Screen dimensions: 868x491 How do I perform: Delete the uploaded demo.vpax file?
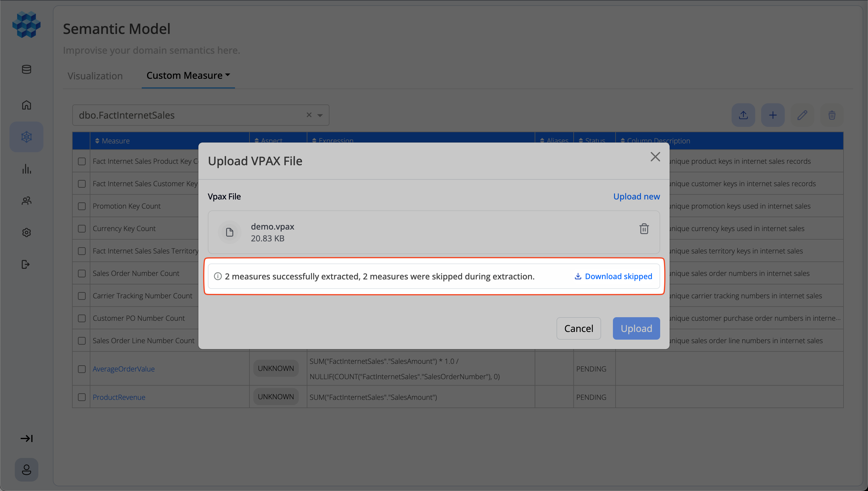tap(644, 229)
